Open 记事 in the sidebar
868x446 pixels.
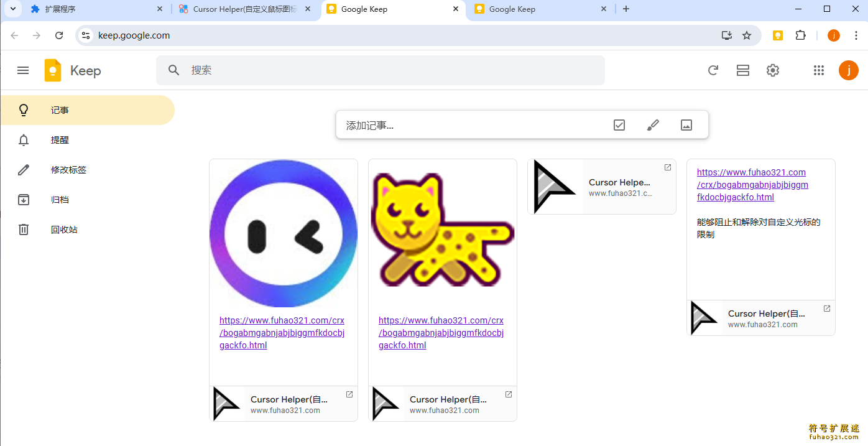(x=87, y=110)
